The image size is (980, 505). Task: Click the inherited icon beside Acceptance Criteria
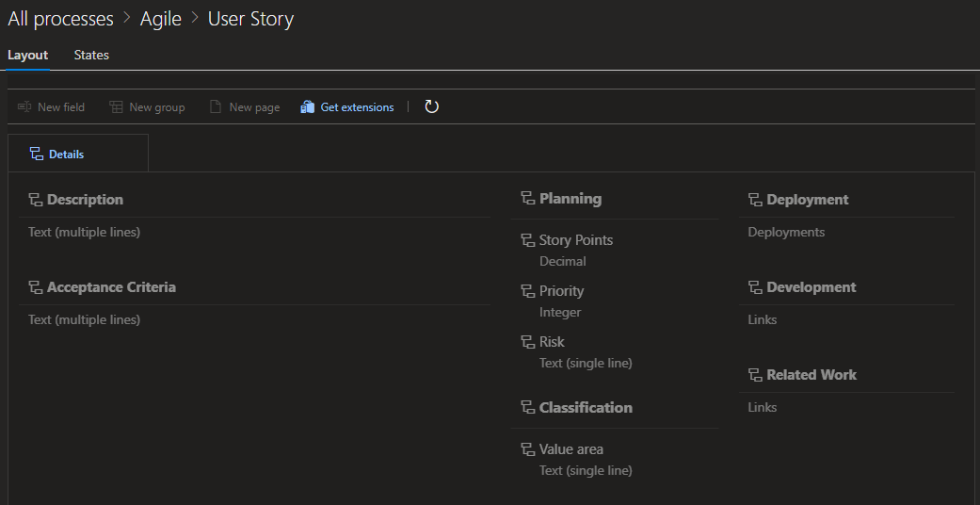tap(36, 287)
